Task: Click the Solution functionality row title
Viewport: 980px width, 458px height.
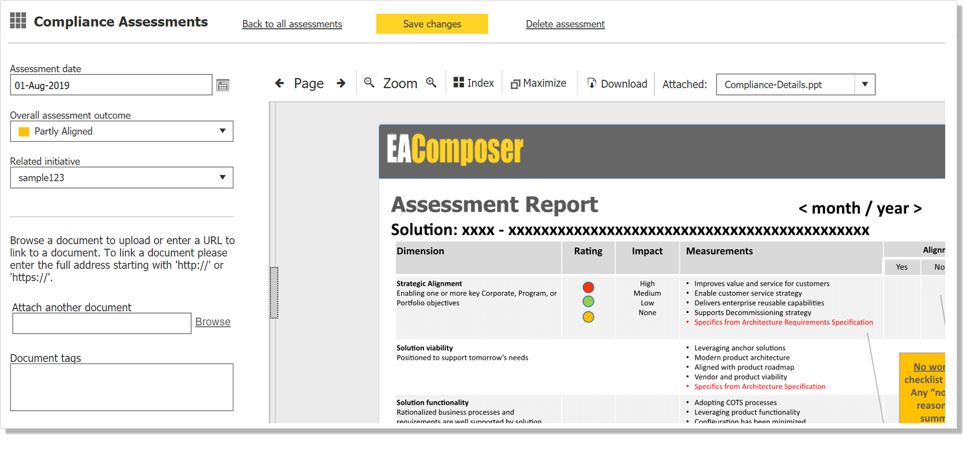Action: coord(432,403)
